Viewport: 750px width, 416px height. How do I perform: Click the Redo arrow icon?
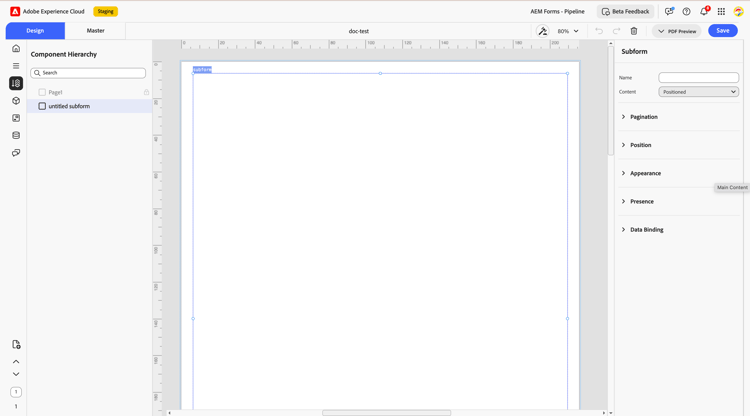coord(617,31)
